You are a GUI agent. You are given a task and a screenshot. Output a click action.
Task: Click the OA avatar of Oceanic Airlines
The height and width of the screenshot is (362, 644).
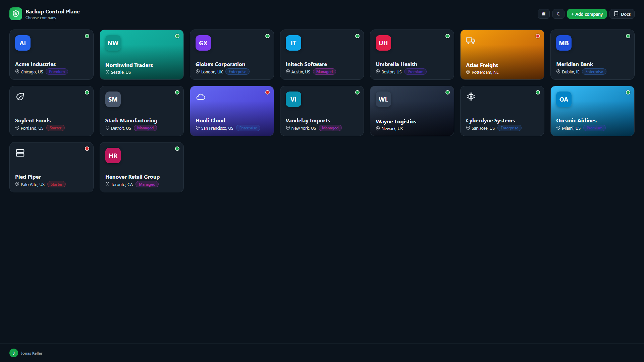[564, 99]
